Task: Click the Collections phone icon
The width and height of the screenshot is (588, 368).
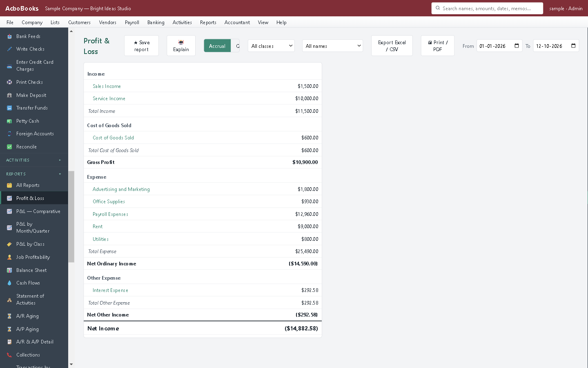Action: (9, 355)
